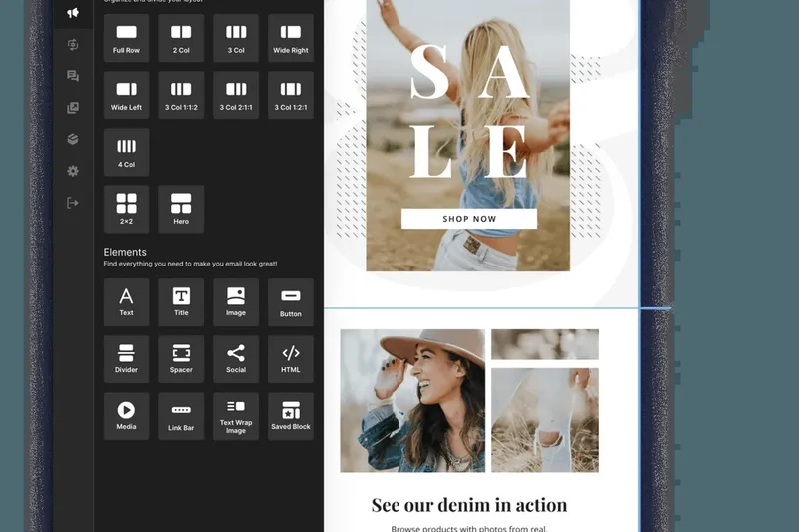Select the 3 Col 1:1:2 layout
This screenshot has height=532, width=799.
tap(181, 95)
